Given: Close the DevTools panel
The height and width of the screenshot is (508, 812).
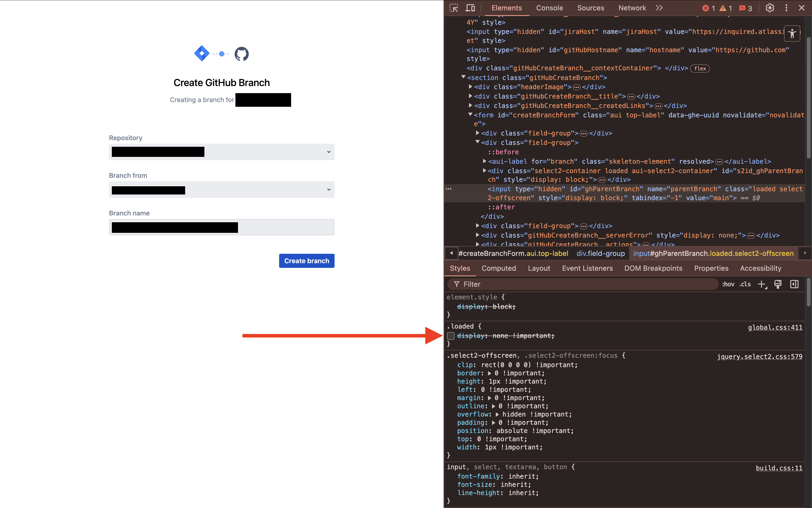Looking at the screenshot, I should click(x=802, y=8).
